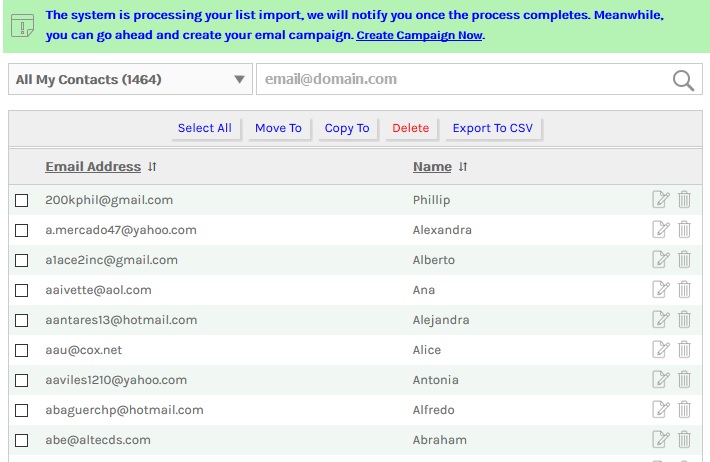Edit the aantares13@hotmail.com contact row
710x462 pixels.
click(660, 320)
